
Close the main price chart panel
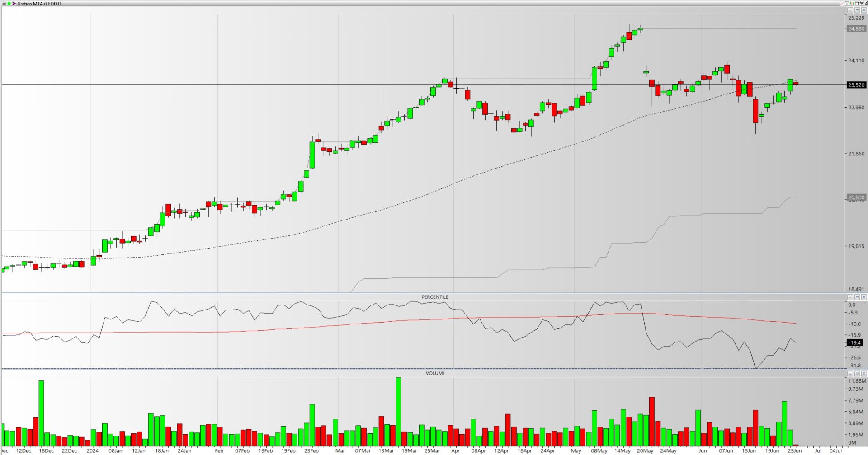pyautogui.click(x=864, y=10)
